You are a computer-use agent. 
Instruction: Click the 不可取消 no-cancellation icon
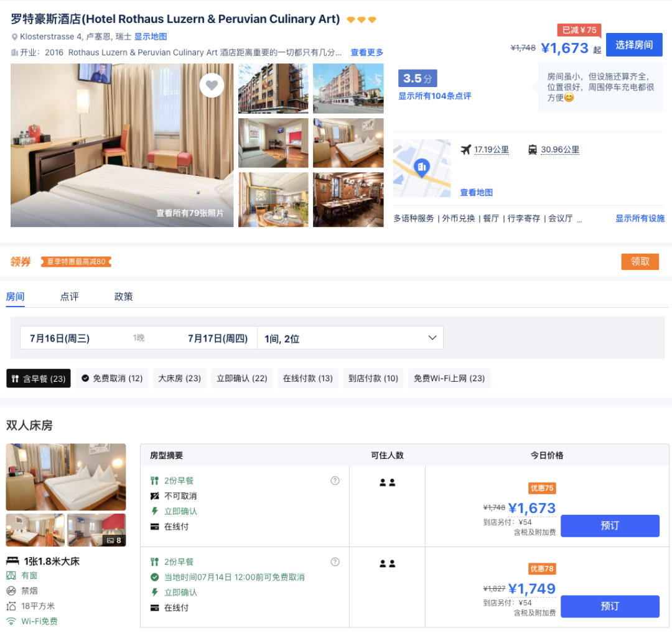click(x=155, y=496)
